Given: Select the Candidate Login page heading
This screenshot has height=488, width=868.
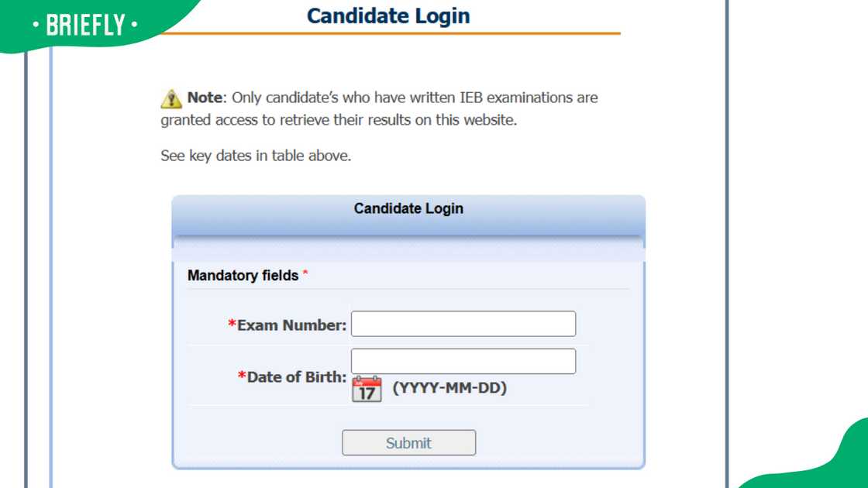Looking at the screenshot, I should point(387,15).
